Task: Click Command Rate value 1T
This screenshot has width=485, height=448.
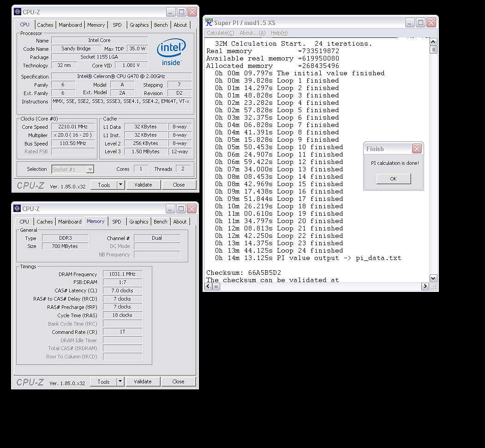Action: click(122, 332)
